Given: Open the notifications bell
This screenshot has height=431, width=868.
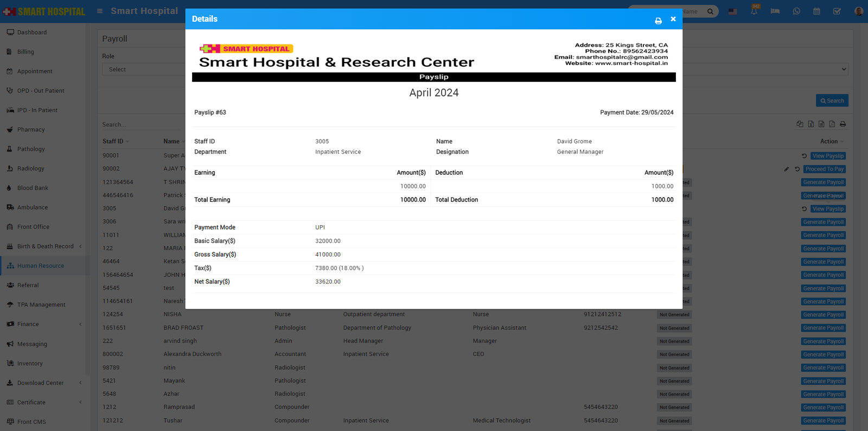Looking at the screenshot, I should tap(754, 11).
